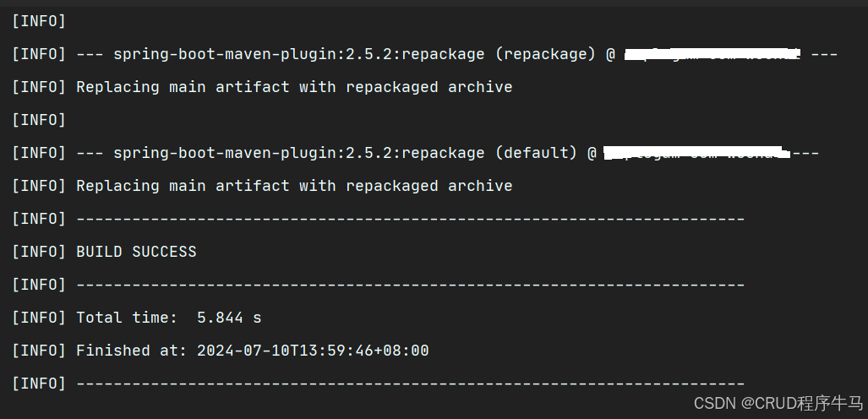Click the second "Replacing main artifact" log line
This screenshot has height=419, width=868.
[294, 186]
